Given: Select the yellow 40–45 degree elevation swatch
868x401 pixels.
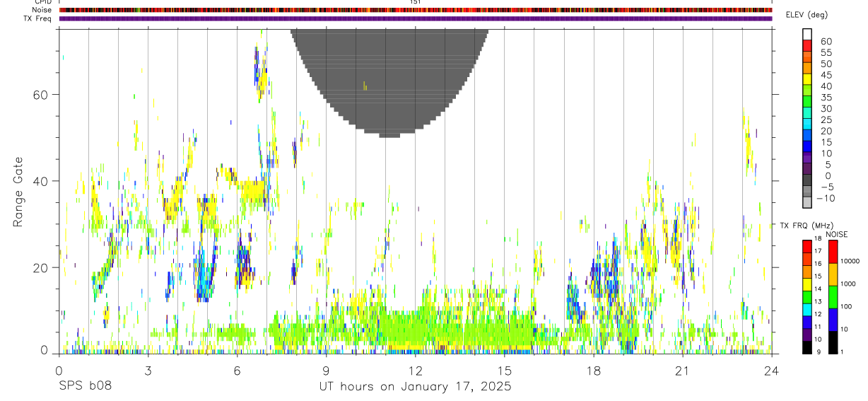Looking at the screenshot, I should [x=807, y=79].
